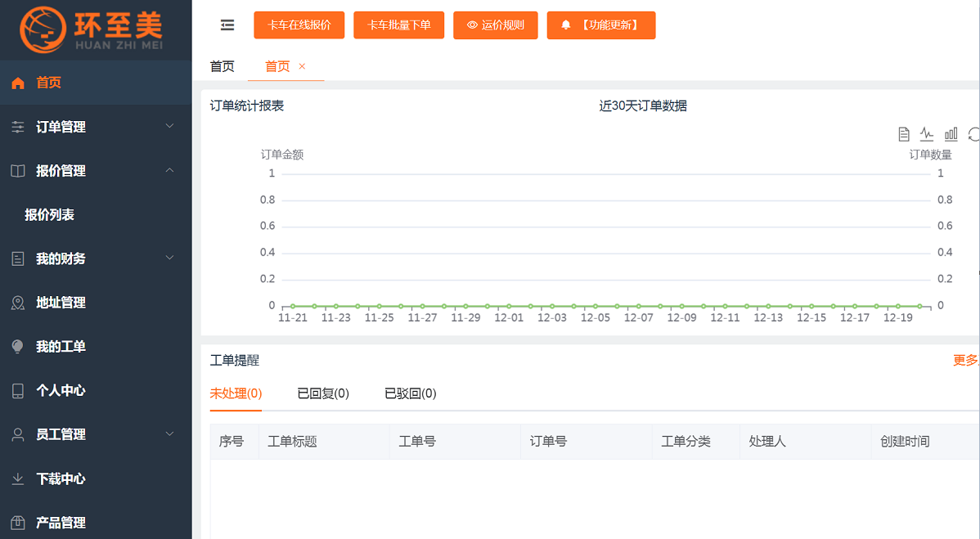Select the 未处理(0) tab
Viewport: 980px width, 539px height.
coord(236,393)
